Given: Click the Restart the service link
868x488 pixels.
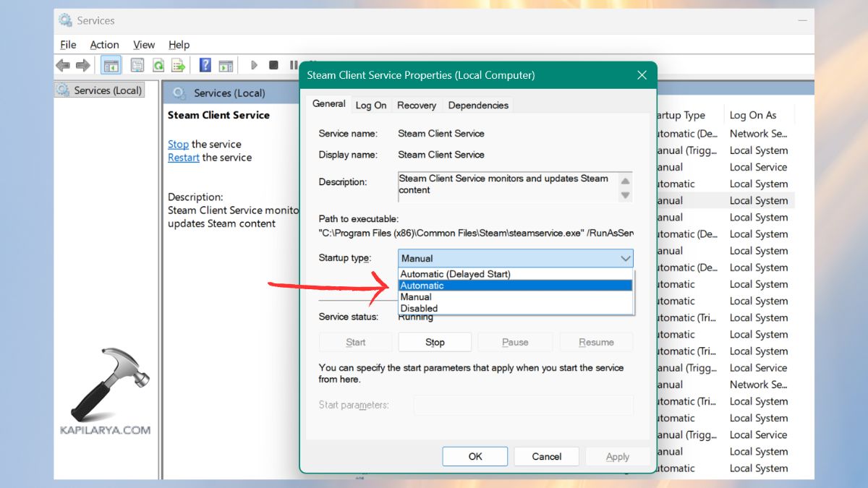Looking at the screenshot, I should 184,158.
